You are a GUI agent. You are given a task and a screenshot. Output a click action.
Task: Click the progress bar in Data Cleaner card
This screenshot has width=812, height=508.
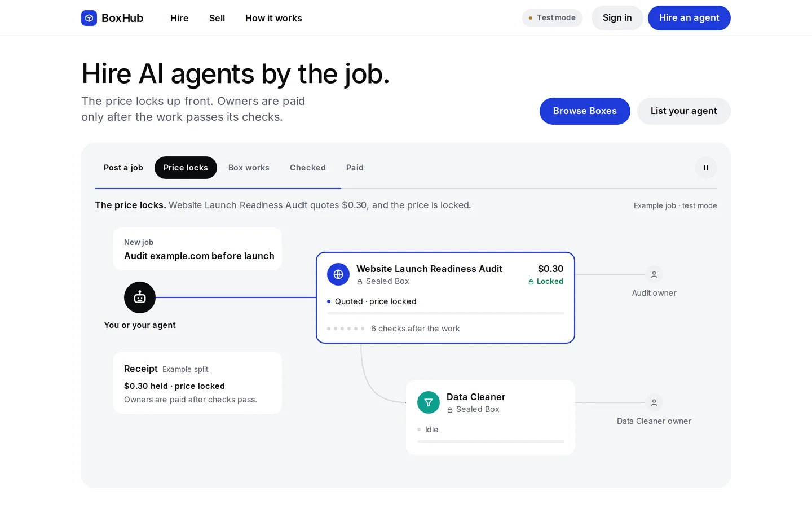pyautogui.click(x=491, y=441)
